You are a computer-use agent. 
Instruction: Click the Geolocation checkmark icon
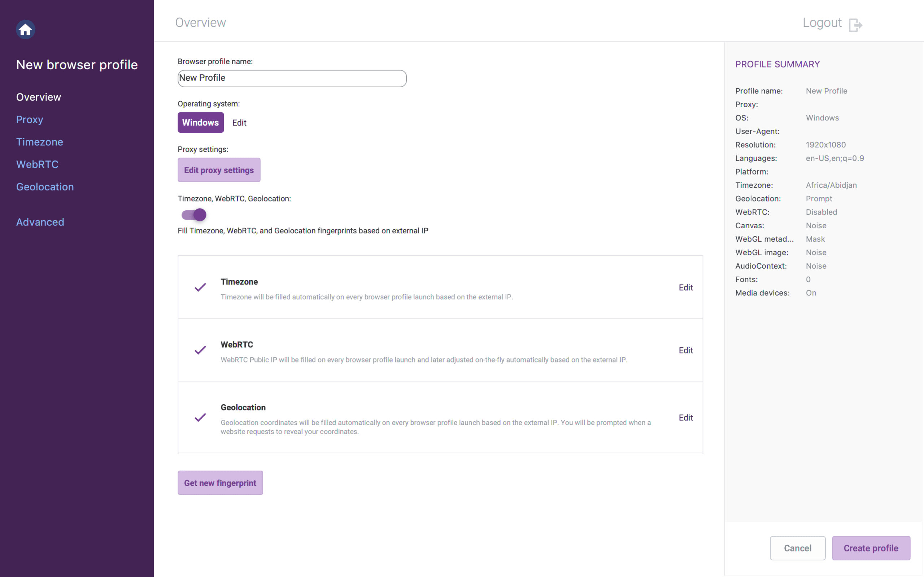point(200,417)
